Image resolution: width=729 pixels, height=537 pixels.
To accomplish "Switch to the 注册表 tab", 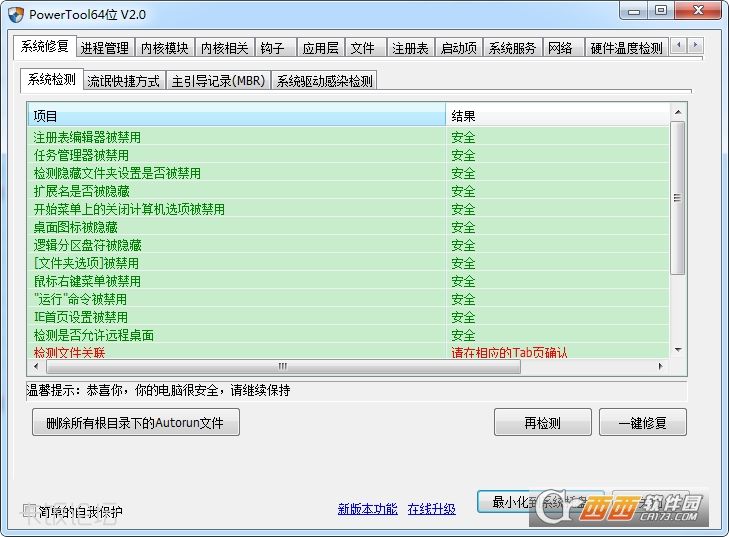I will 410,48.
